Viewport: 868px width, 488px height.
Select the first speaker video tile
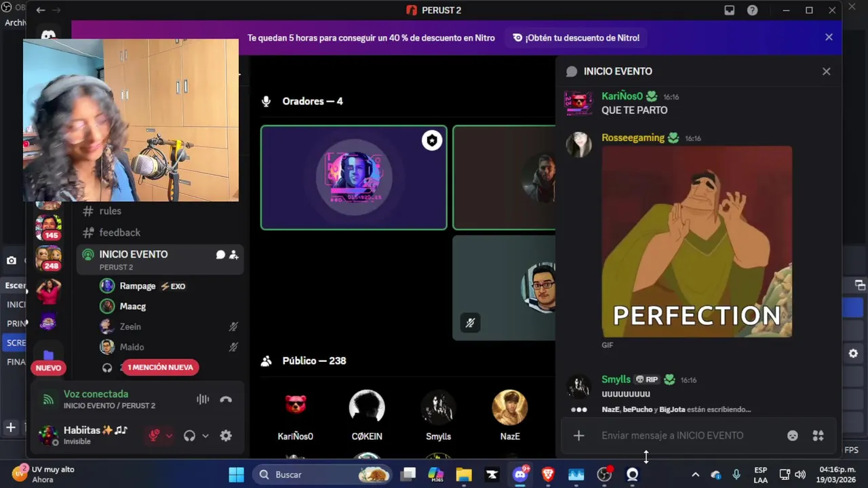(x=354, y=178)
